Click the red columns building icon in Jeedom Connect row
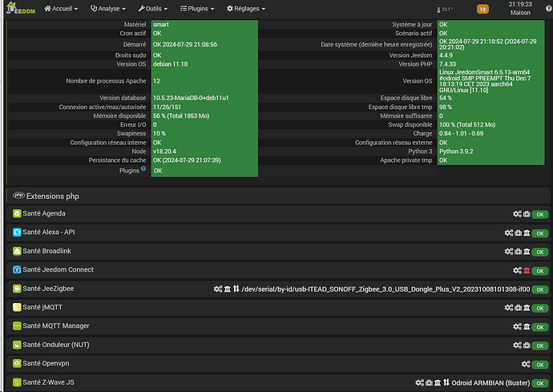Viewport: 553px width, 392px height. click(x=527, y=271)
